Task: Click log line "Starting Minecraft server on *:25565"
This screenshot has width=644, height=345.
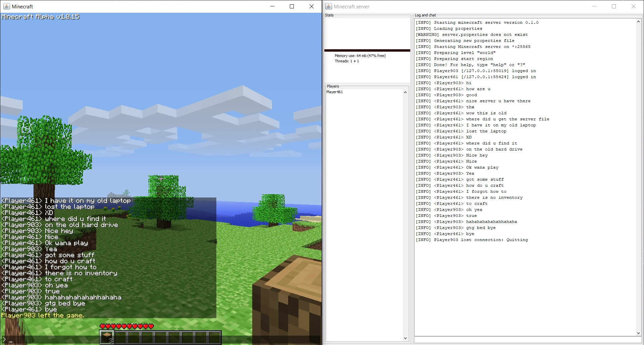Action: click(473, 47)
